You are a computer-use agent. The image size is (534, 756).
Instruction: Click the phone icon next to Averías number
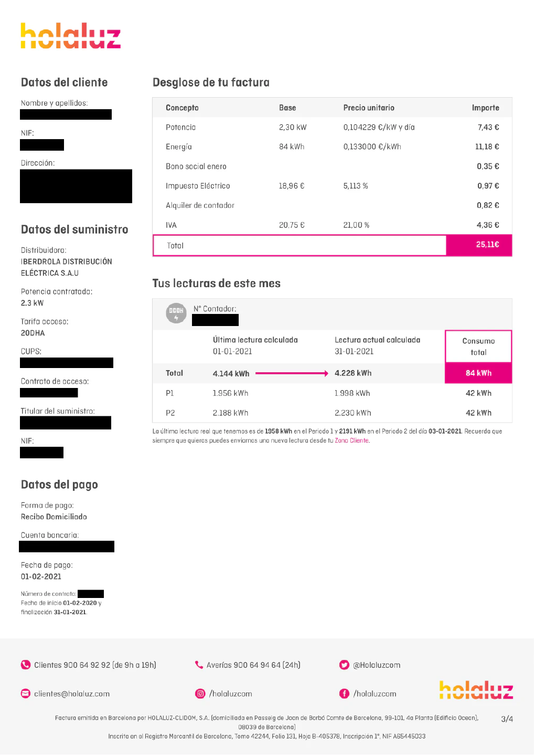[199, 665]
